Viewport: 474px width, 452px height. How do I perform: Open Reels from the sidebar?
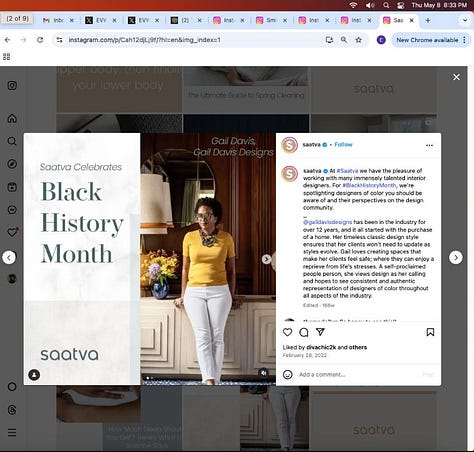(x=12, y=187)
